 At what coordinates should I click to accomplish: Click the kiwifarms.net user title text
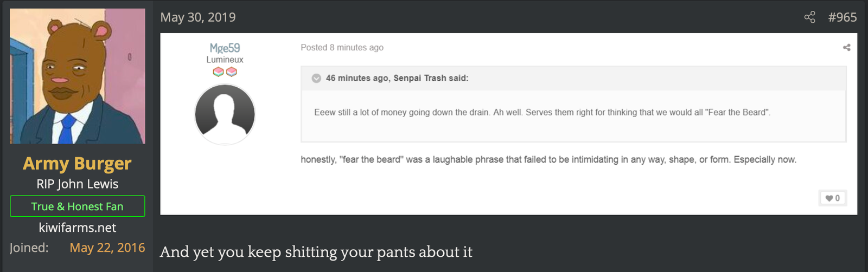point(78,228)
